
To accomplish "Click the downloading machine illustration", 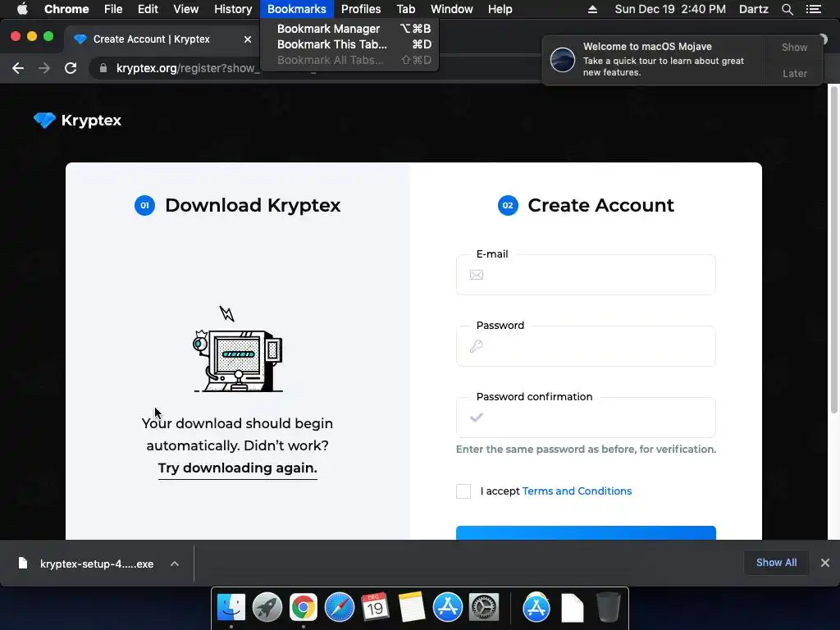I will (x=238, y=349).
